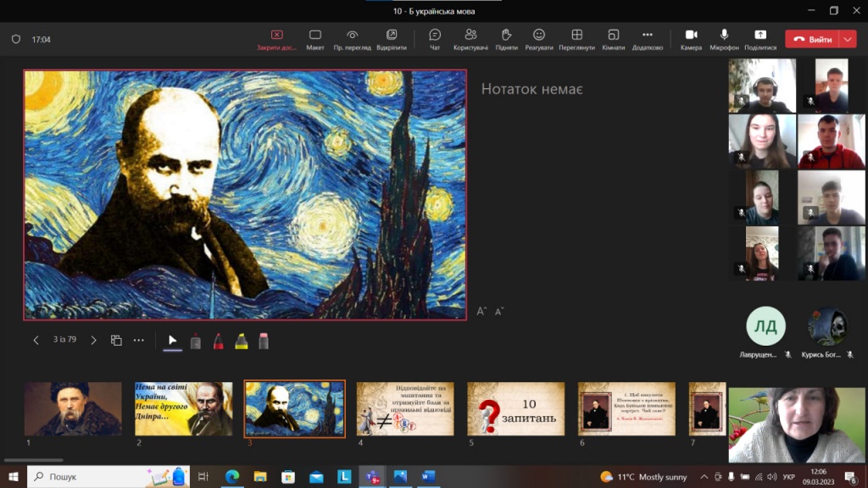Expand the dropdown arrow beside Вийти
The width and height of the screenshot is (868, 488).
point(849,39)
